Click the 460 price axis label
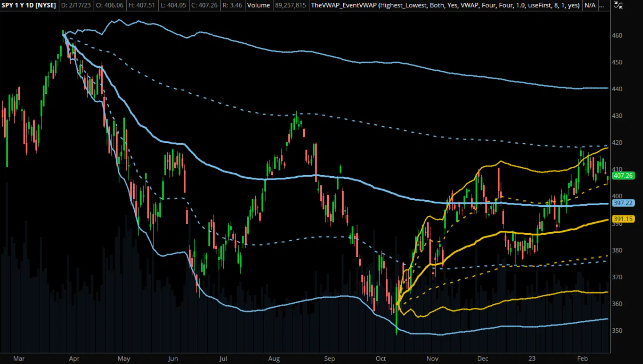643x364 pixels. 617,35
